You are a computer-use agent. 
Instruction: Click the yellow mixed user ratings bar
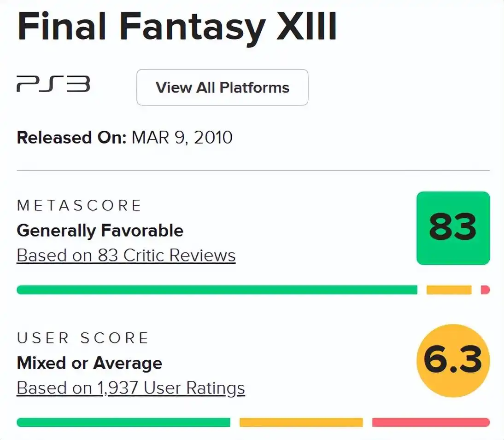click(301, 422)
